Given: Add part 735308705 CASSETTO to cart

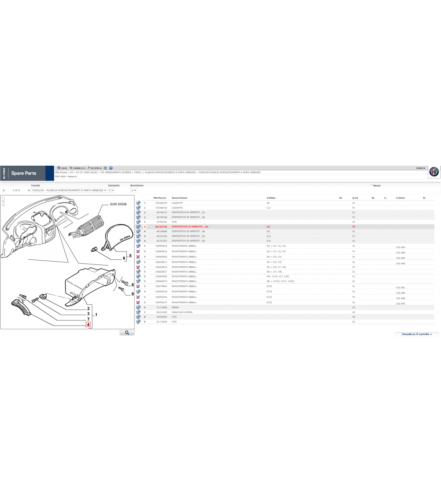Looking at the screenshot, I should pyautogui.click(x=138, y=203).
